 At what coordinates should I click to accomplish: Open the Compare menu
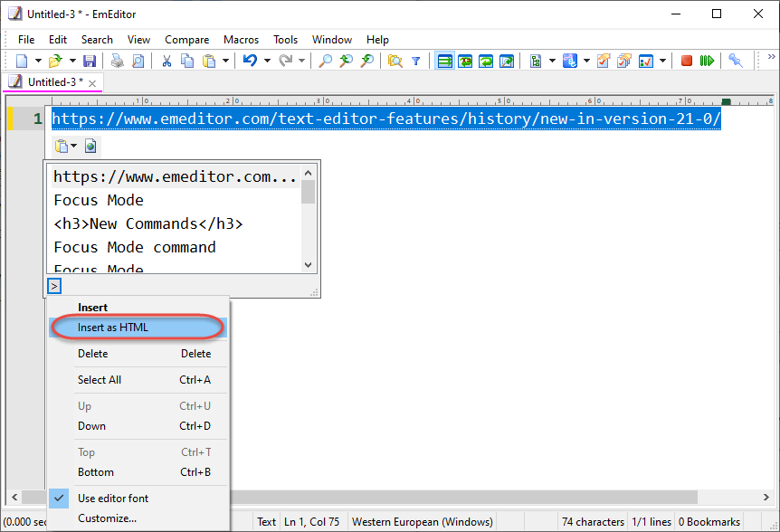[x=187, y=40]
